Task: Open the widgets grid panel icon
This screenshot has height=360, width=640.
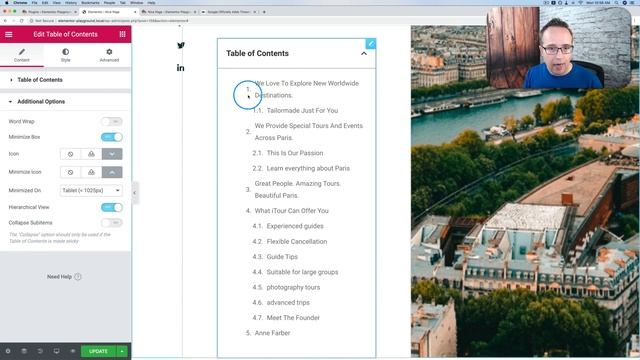Action: click(x=122, y=34)
